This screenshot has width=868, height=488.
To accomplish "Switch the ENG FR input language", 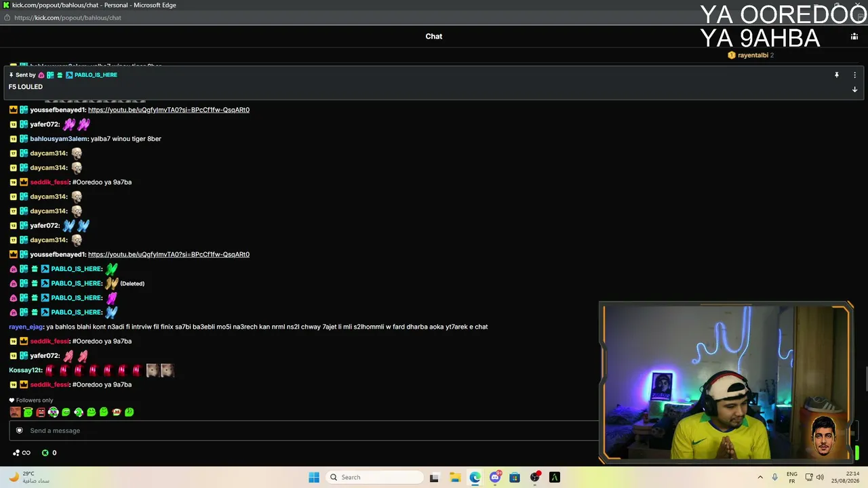I will [x=792, y=477].
